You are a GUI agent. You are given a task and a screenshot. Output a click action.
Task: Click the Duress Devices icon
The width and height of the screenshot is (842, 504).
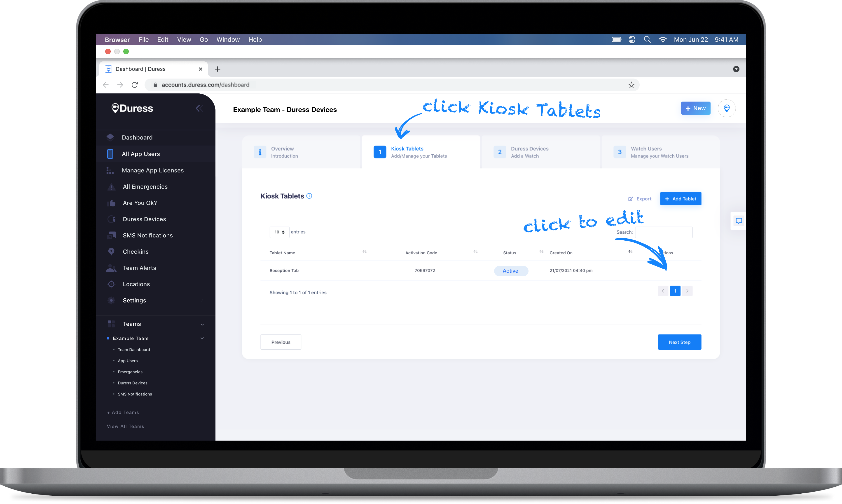(x=110, y=218)
